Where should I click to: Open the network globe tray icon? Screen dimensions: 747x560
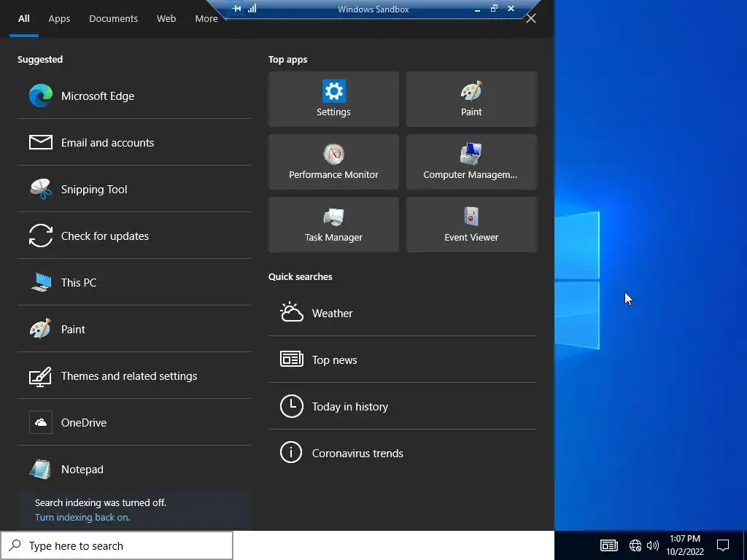635,545
